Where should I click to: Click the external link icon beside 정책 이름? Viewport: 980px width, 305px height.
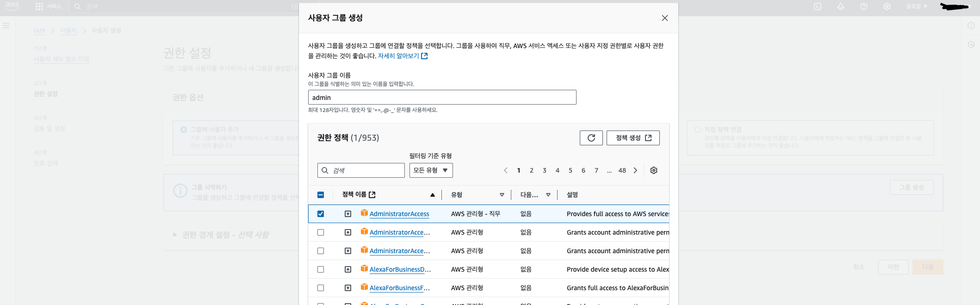tap(372, 195)
